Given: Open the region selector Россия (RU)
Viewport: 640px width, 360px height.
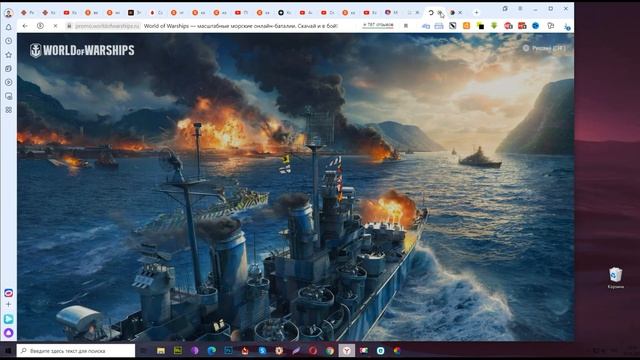Looking at the screenshot, I should click(544, 48).
